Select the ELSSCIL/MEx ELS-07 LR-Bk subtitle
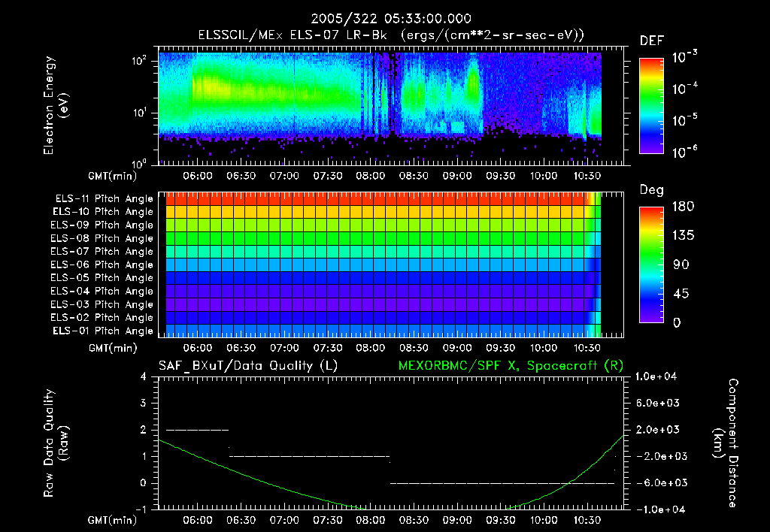This screenshot has width=770, height=532. (293, 35)
